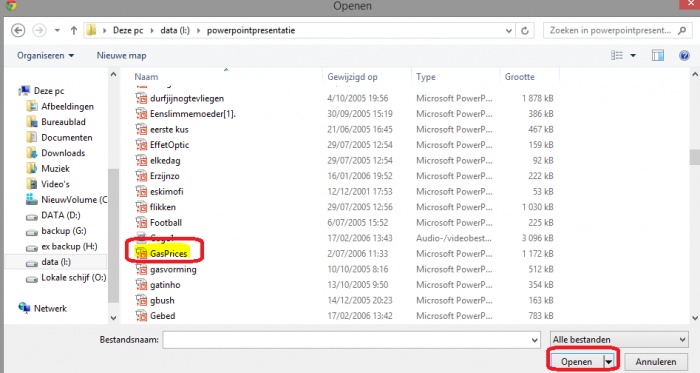Open Documenten in sidebar
Viewport: 700px width, 373px height.
67,137
